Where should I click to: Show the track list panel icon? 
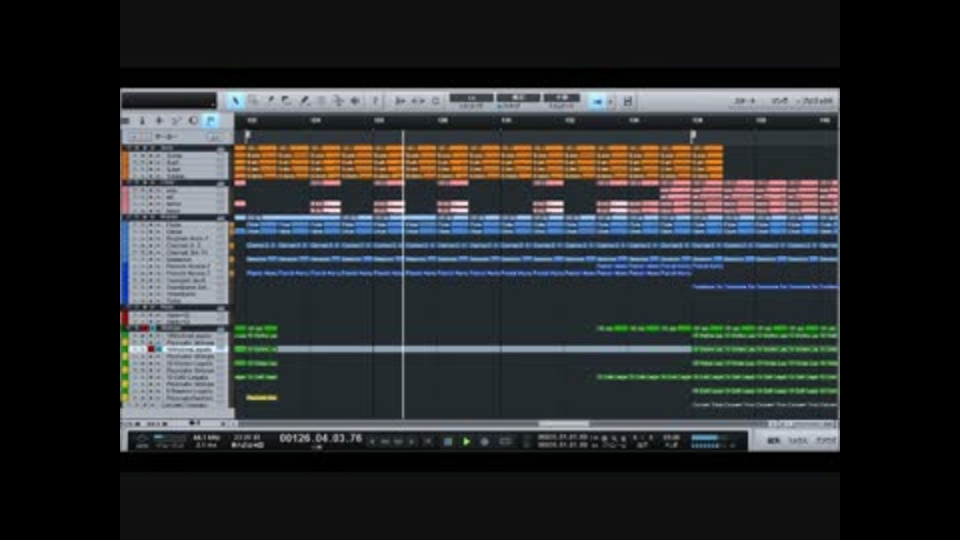(x=126, y=121)
